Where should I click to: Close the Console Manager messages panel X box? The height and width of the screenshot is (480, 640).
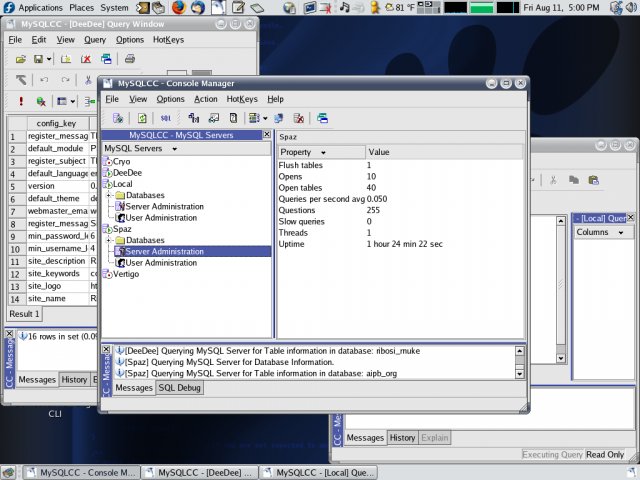pos(106,349)
